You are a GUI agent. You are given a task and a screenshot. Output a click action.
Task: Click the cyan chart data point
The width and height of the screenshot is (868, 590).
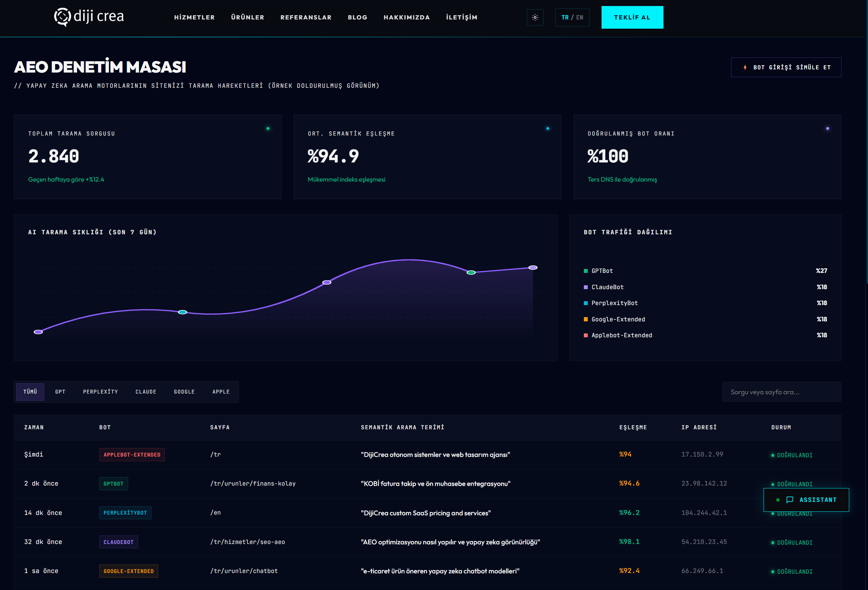click(x=182, y=312)
